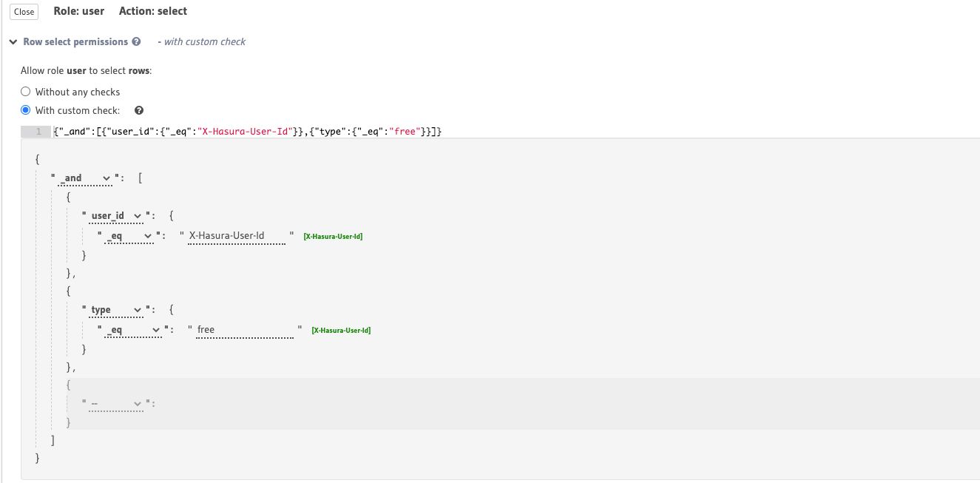Open the _and operator dropdown
The height and width of the screenshot is (483, 980).
pos(84,178)
